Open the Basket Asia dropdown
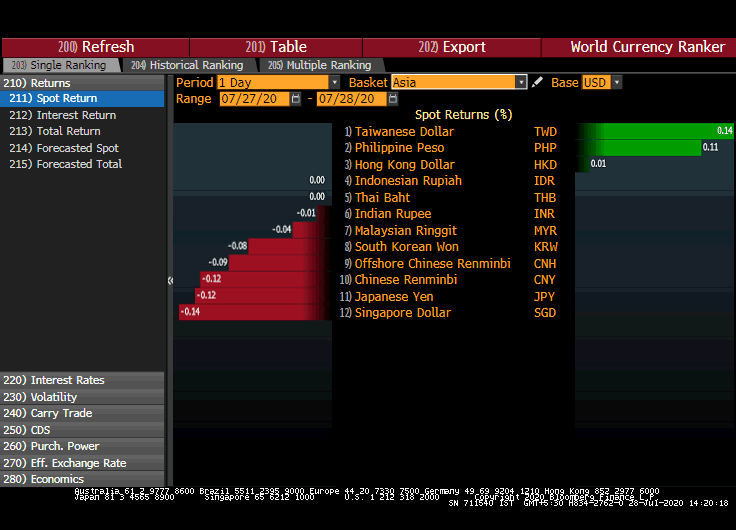The image size is (736, 530). click(x=520, y=83)
